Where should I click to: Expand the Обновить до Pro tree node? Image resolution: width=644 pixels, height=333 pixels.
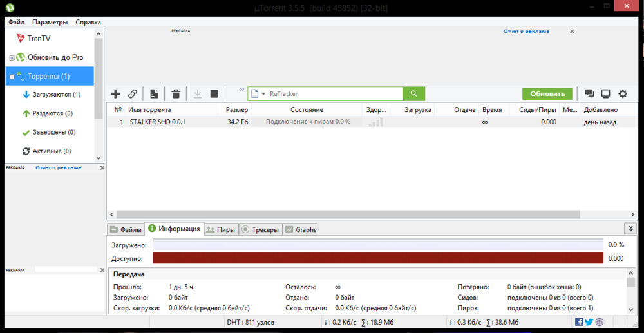point(12,58)
